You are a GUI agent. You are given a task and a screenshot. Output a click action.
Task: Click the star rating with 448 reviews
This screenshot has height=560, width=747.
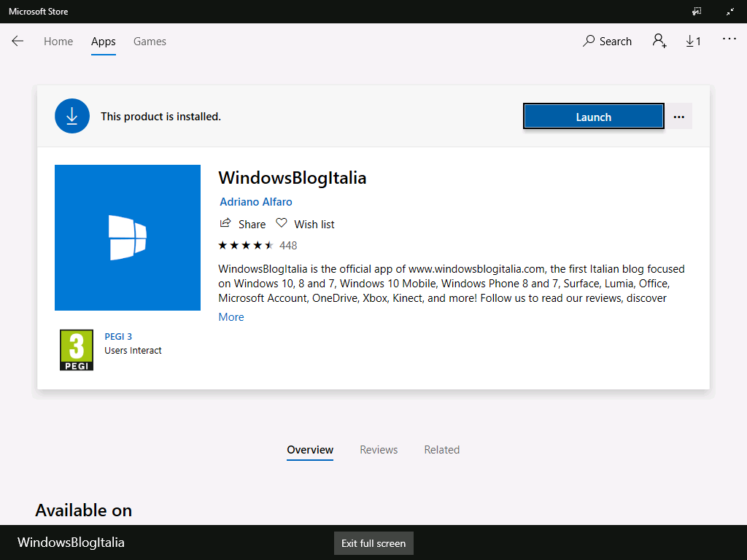click(258, 246)
